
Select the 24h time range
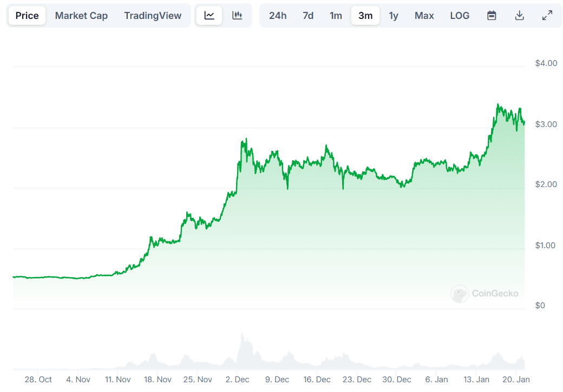278,16
